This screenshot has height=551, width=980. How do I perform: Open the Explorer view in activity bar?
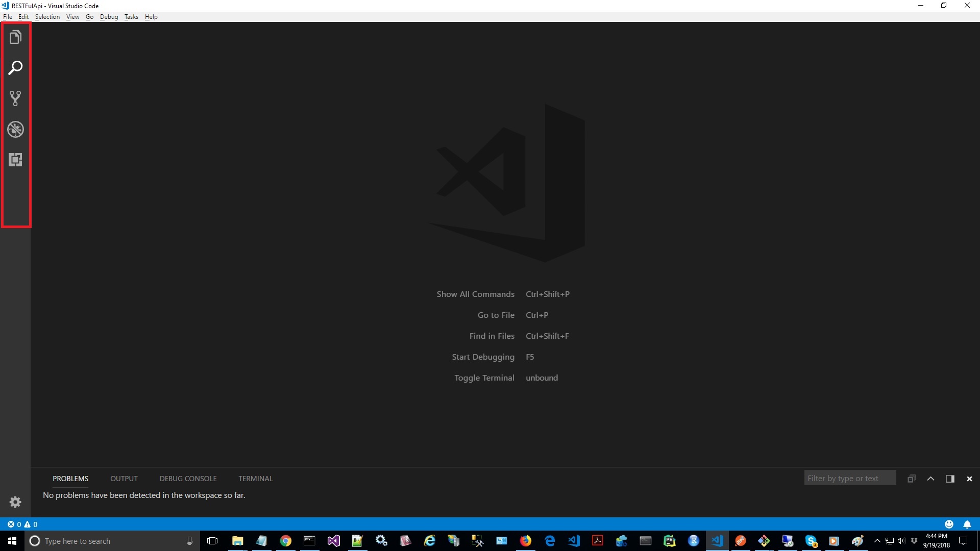click(15, 37)
